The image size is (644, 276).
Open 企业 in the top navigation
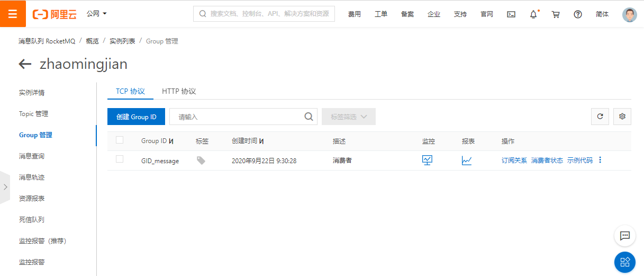[434, 14]
